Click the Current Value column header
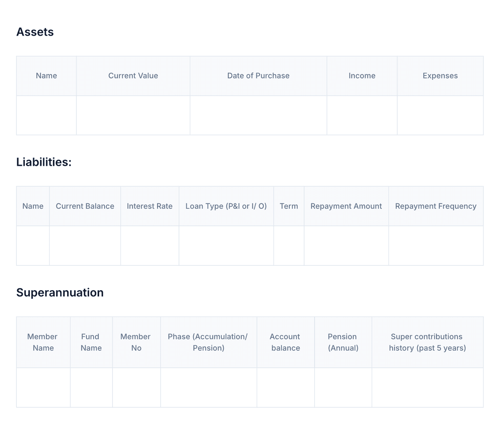This screenshot has height=427, width=504. point(133,76)
